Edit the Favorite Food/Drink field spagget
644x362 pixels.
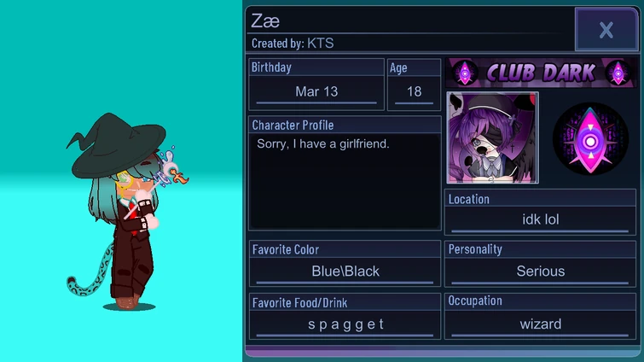(345, 324)
